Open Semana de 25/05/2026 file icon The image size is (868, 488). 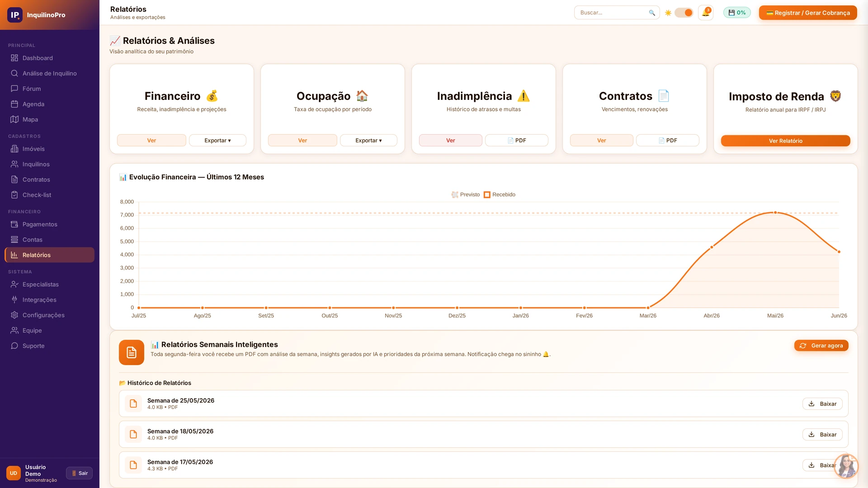(133, 404)
